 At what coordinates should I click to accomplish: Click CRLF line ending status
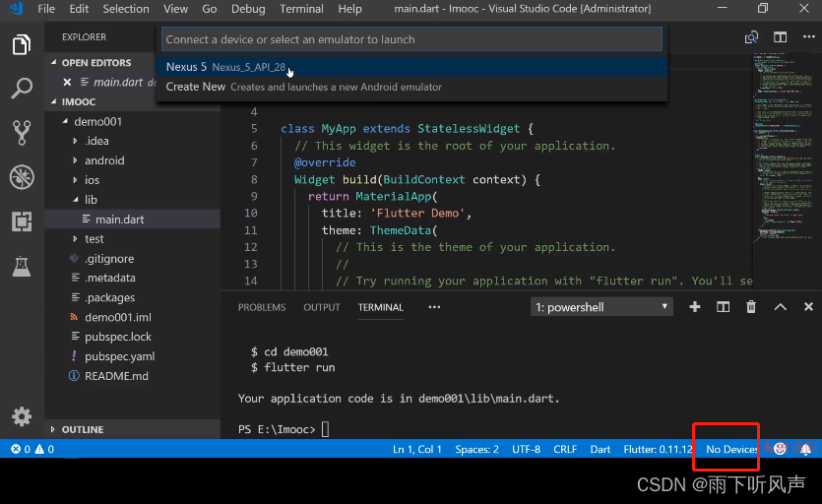click(565, 449)
